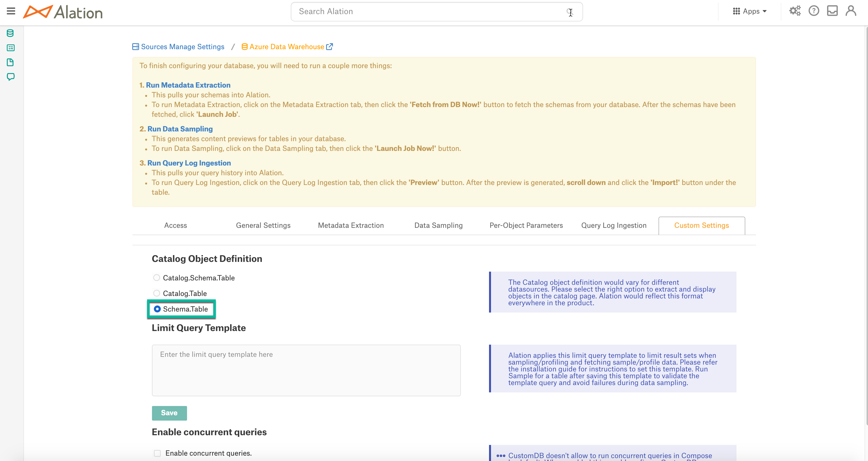Open the Metadata Extraction tab
The image size is (868, 461).
coord(351,225)
